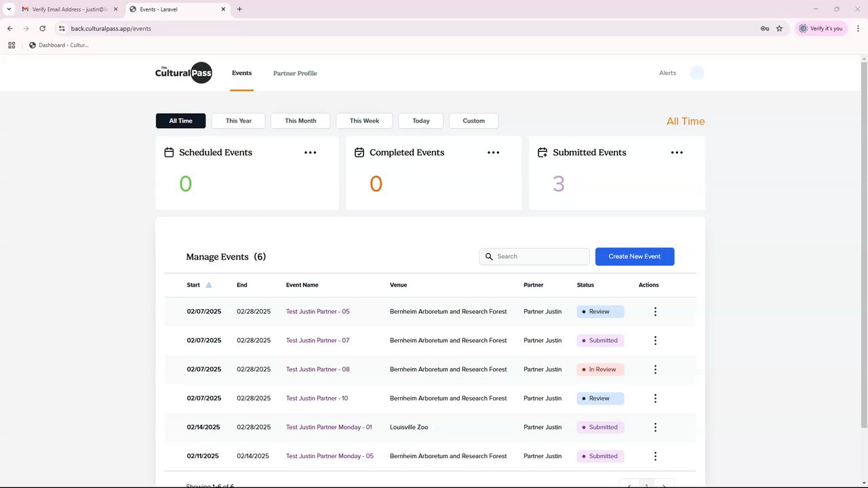
Task: Go back to previous page
Action: (x=10, y=28)
